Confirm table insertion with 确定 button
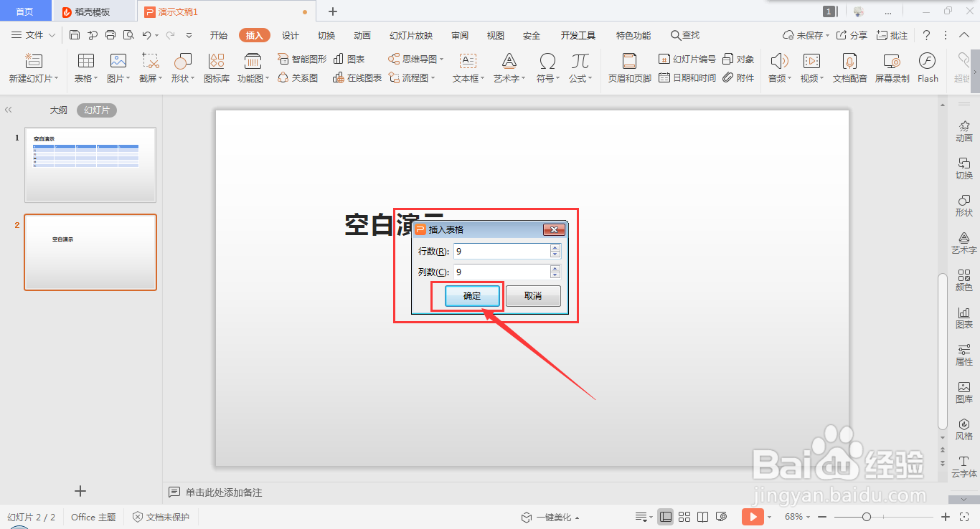Screen dimensions: 980x529 [471, 296]
